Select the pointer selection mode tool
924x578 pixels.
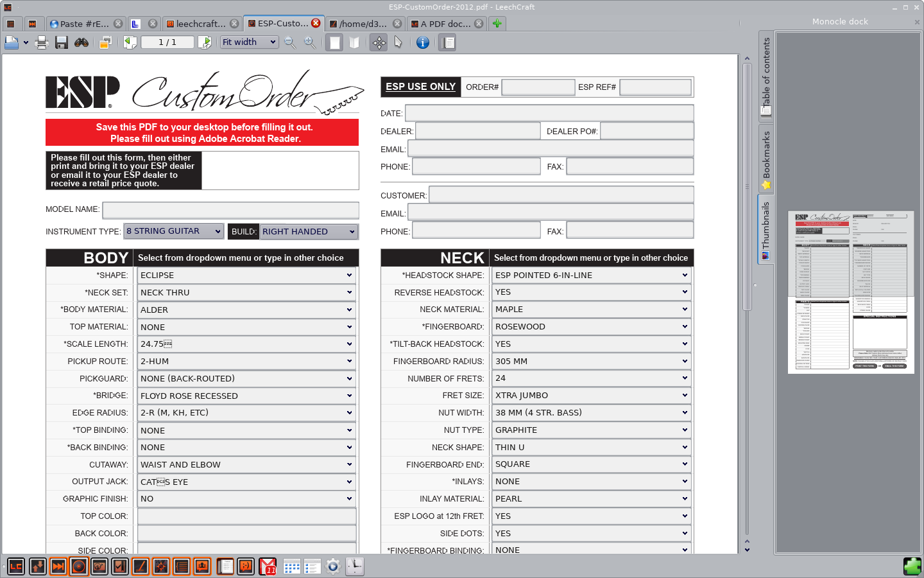pyautogui.click(x=398, y=42)
